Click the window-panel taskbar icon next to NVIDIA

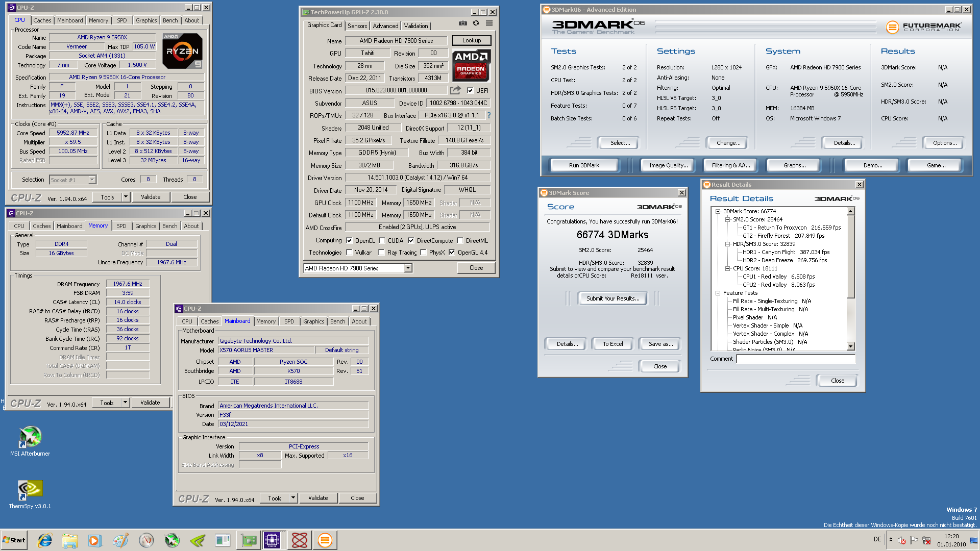pyautogui.click(x=223, y=540)
